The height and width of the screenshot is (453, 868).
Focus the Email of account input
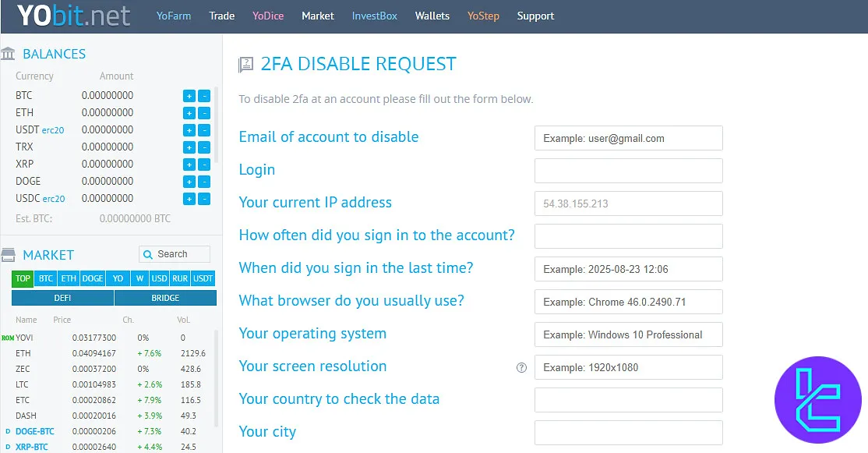(628, 138)
